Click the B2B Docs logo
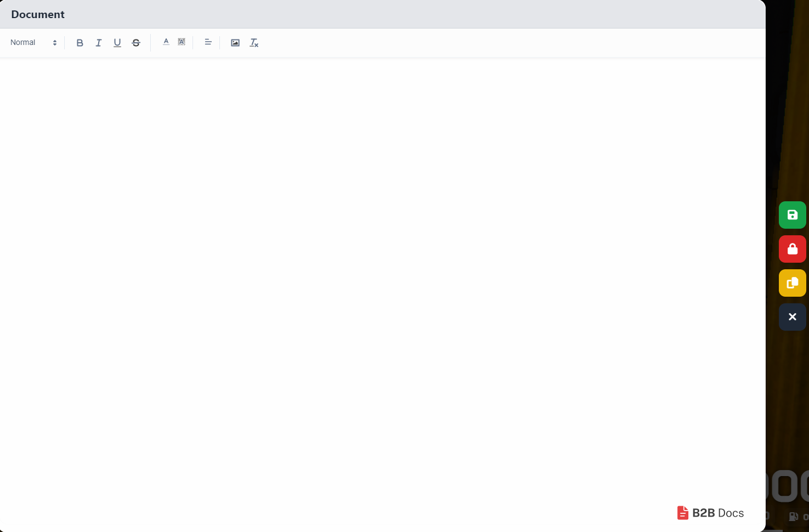Screen dimensions: 809x532 click(711, 513)
